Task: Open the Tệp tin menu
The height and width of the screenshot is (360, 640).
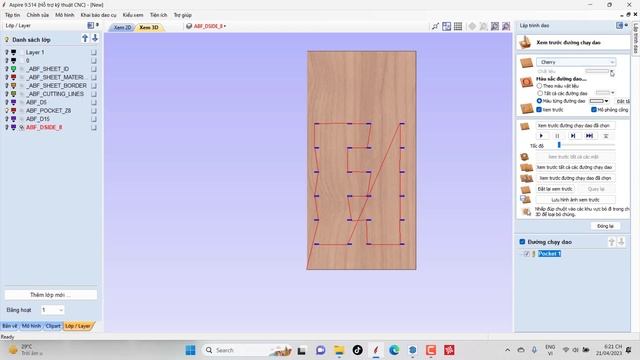Action: [x=12, y=15]
